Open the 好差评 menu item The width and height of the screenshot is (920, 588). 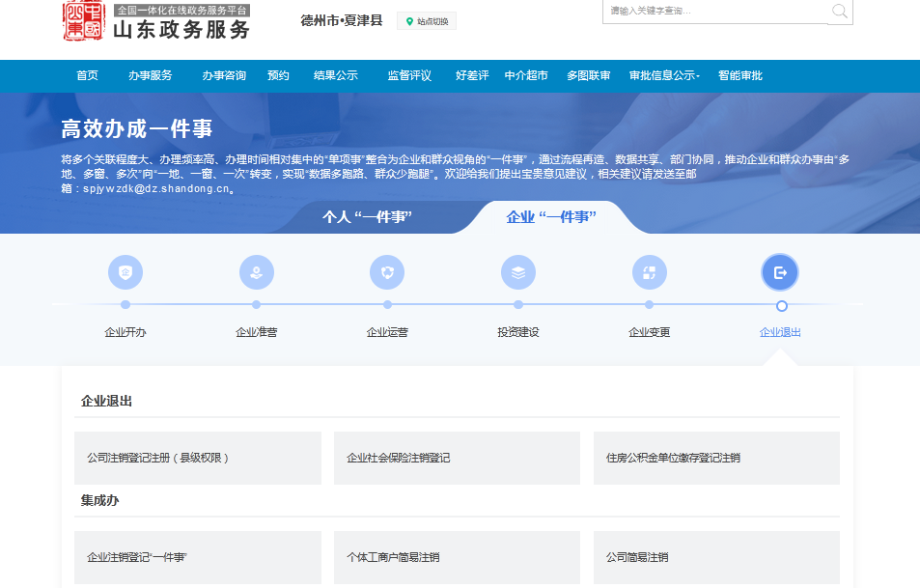(x=472, y=75)
